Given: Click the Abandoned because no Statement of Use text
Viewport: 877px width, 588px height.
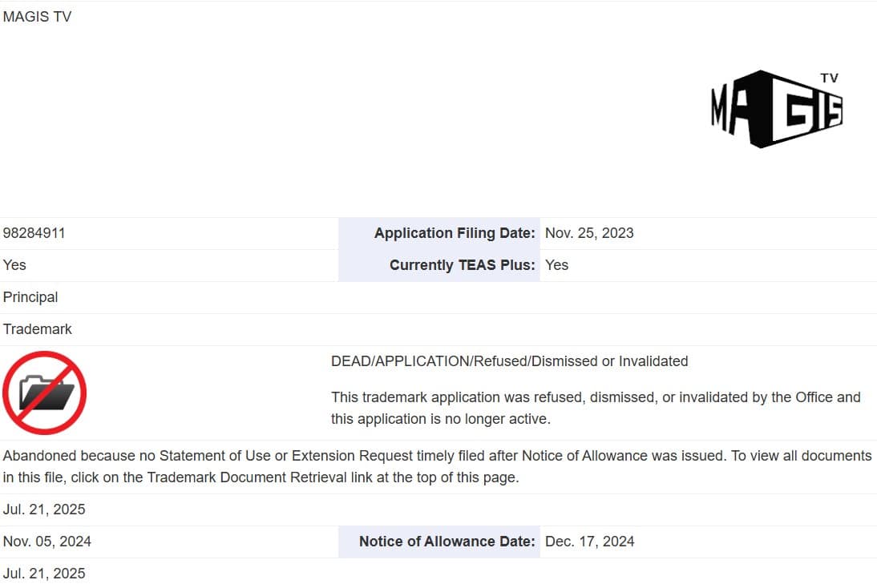Looking at the screenshot, I should coord(240,456).
